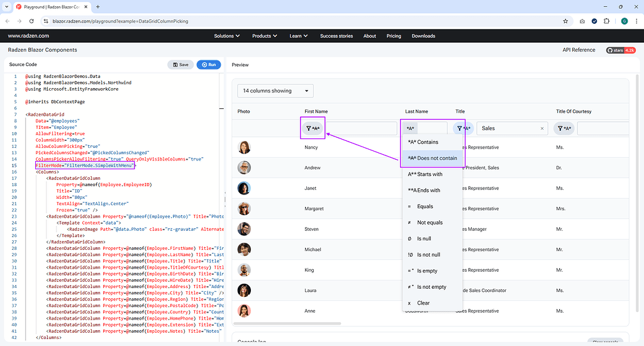This screenshot has width=644, height=346.
Task: Select Ends with filter option
Action: (433, 190)
